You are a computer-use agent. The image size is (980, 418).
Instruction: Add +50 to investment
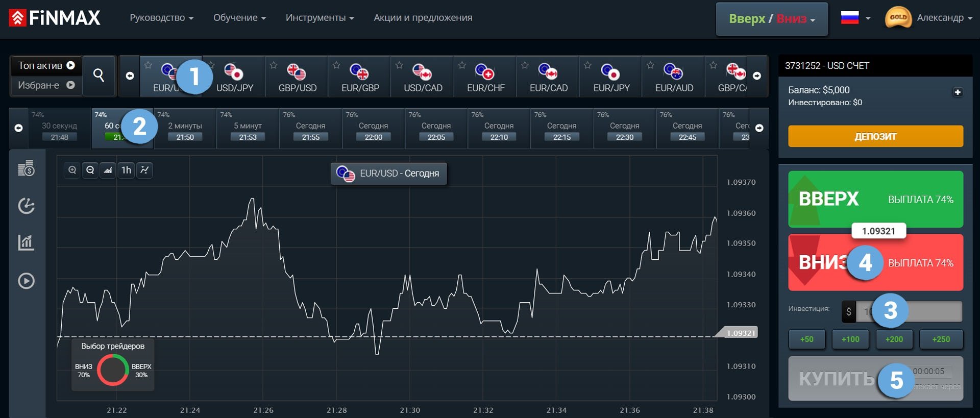point(806,339)
